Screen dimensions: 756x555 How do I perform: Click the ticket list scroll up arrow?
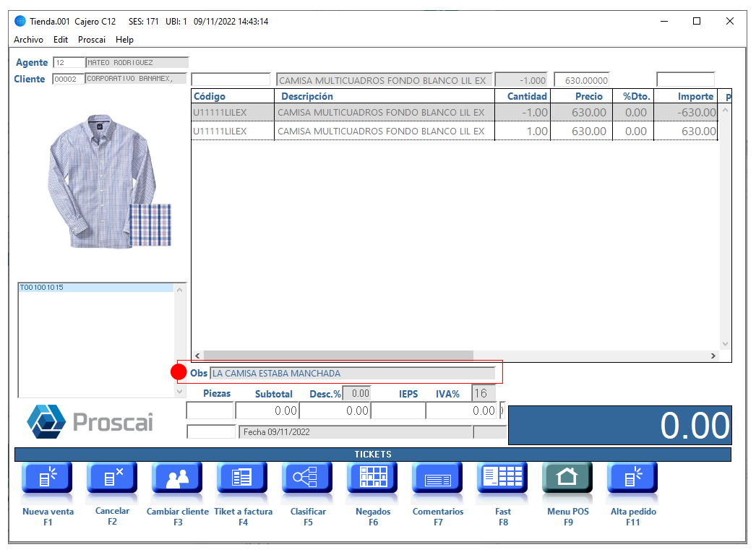(179, 290)
